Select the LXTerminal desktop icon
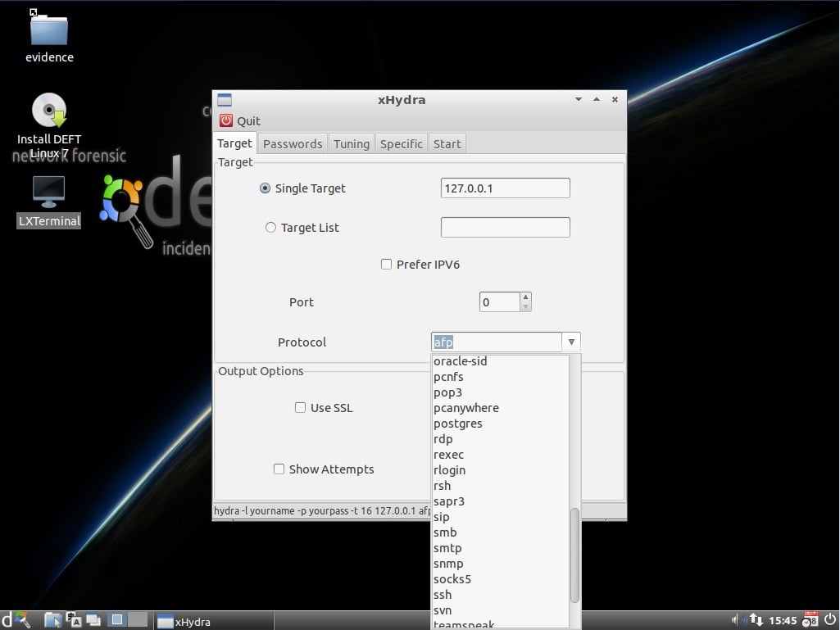This screenshot has height=630, width=840. [x=48, y=202]
